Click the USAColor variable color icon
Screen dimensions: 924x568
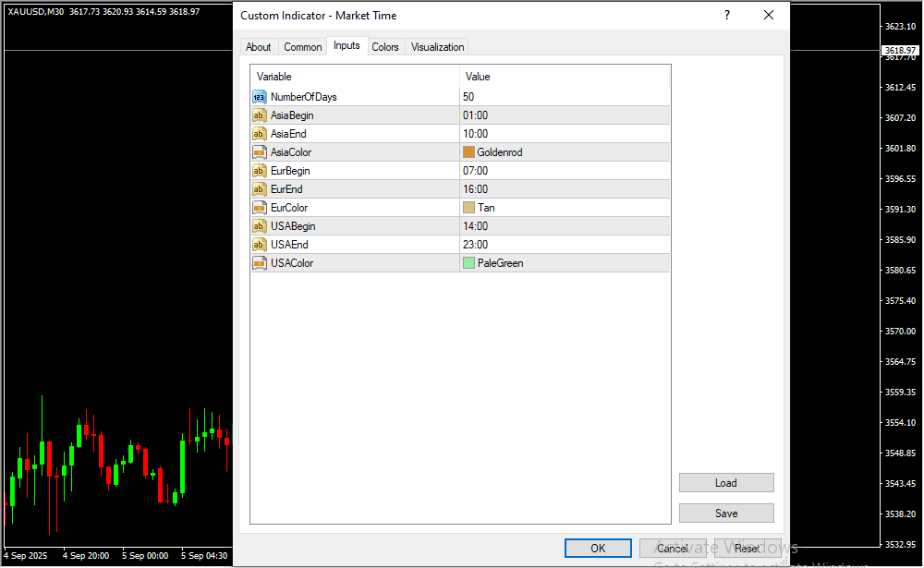260,263
